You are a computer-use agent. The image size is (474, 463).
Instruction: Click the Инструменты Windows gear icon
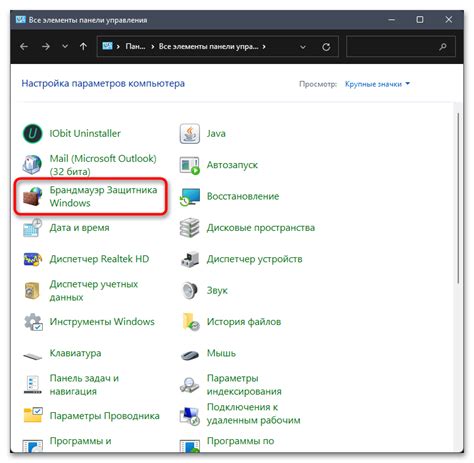coord(33,322)
